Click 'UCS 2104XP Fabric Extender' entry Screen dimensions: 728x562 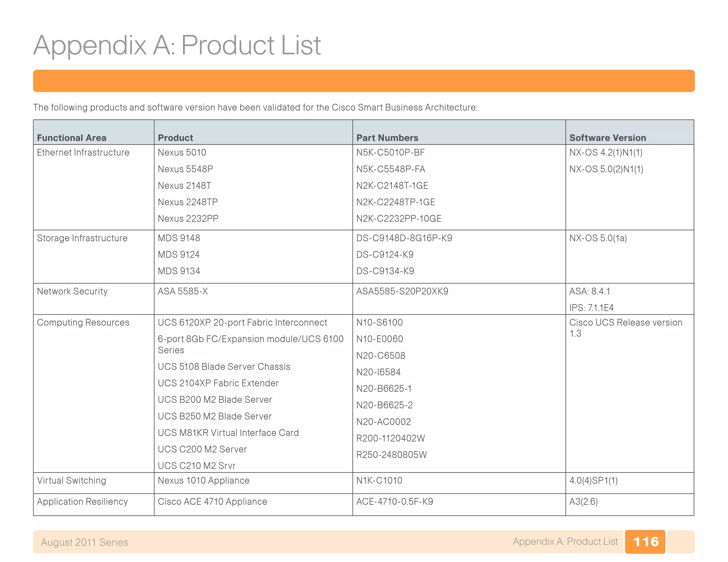[218, 383]
